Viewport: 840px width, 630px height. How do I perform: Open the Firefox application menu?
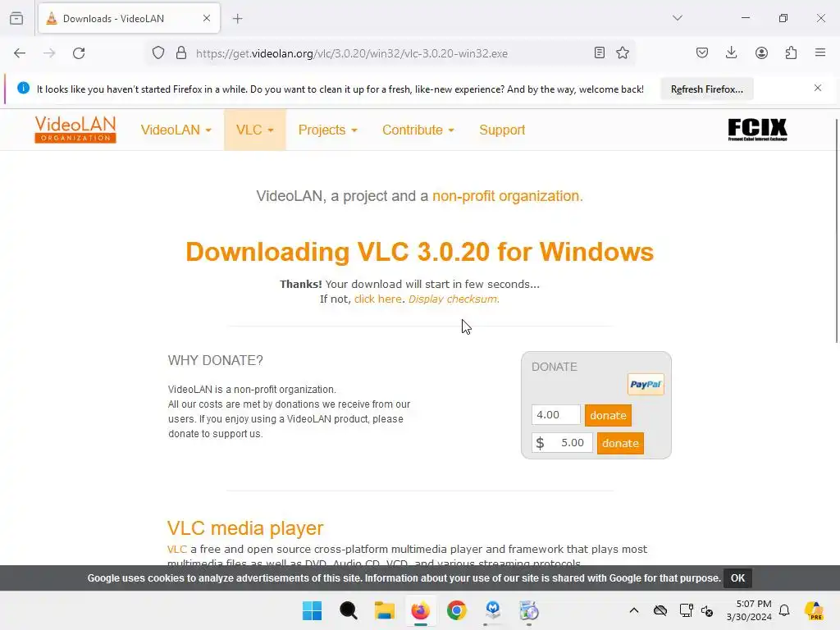pyautogui.click(x=820, y=52)
